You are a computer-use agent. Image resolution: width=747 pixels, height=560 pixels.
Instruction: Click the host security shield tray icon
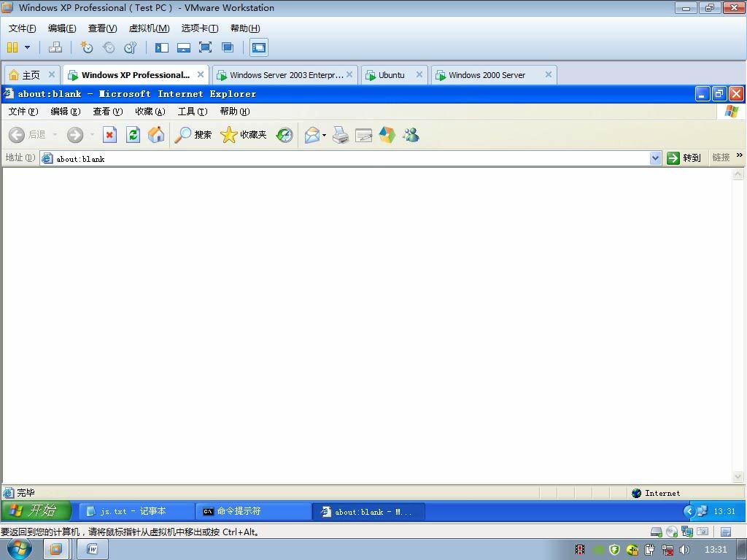click(x=614, y=550)
